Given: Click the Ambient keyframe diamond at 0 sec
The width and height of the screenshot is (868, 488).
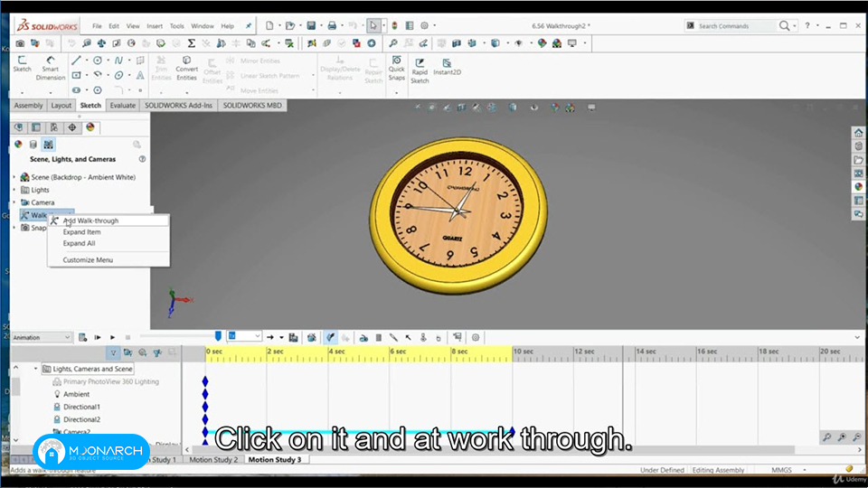Looking at the screenshot, I should [x=205, y=394].
